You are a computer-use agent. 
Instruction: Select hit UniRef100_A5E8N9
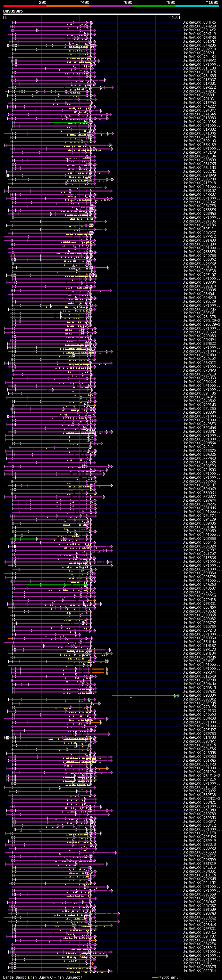pos(199,810)
